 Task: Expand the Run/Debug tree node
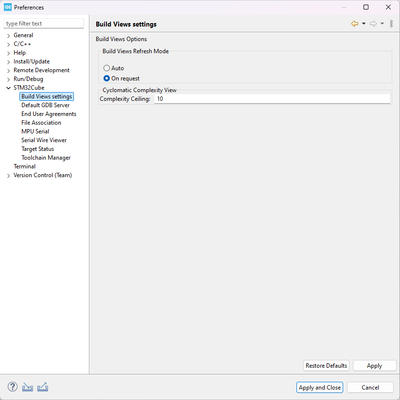[8, 79]
